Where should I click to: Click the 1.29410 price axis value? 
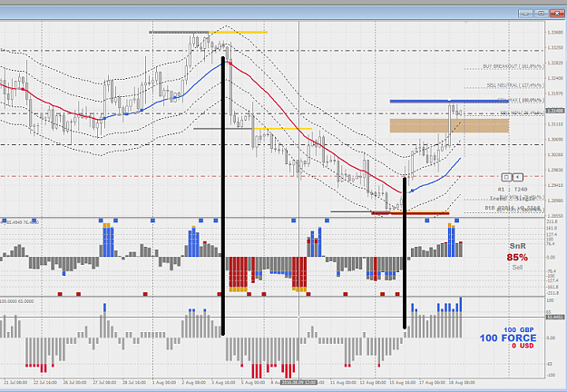click(555, 185)
